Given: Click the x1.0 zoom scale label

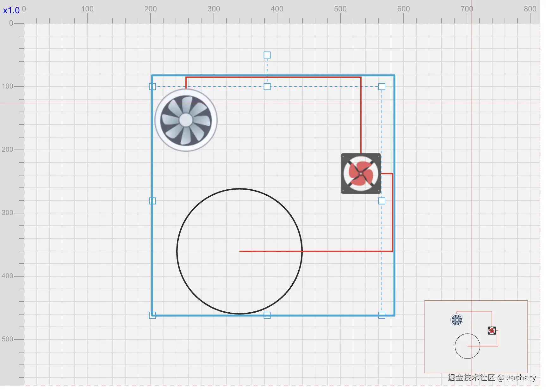Looking at the screenshot, I should (x=11, y=10).
